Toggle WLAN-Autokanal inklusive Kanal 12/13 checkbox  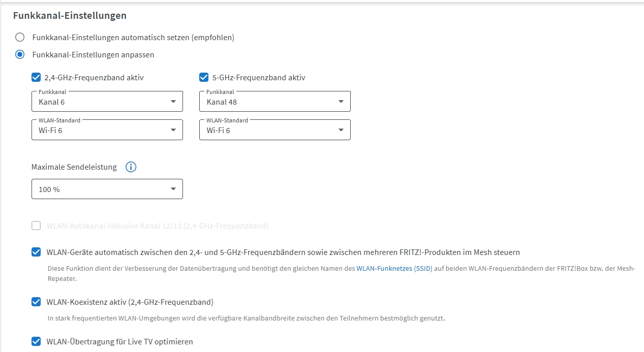coord(36,226)
